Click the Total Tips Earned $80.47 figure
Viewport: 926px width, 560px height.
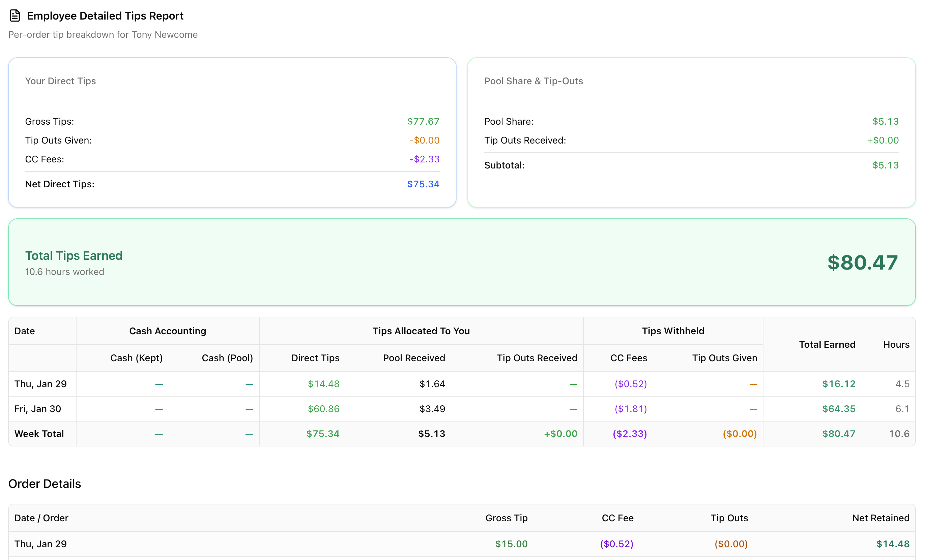[862, 262]
